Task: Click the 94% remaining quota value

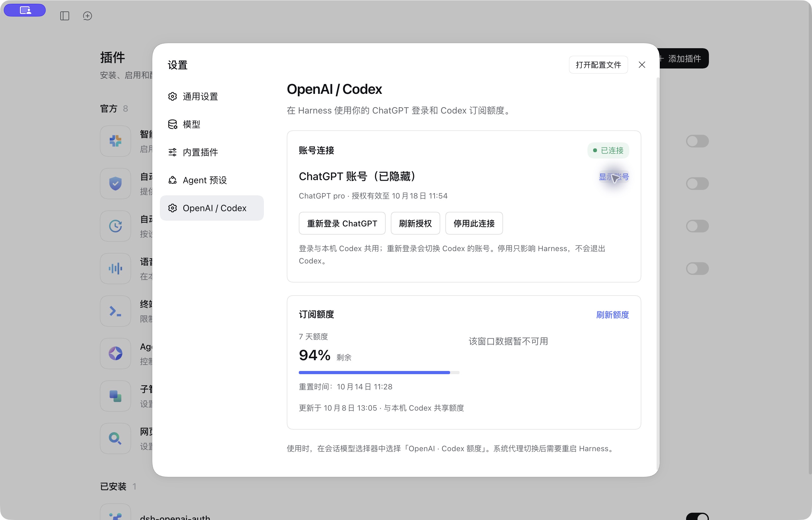Action: [x=314, y=355]
